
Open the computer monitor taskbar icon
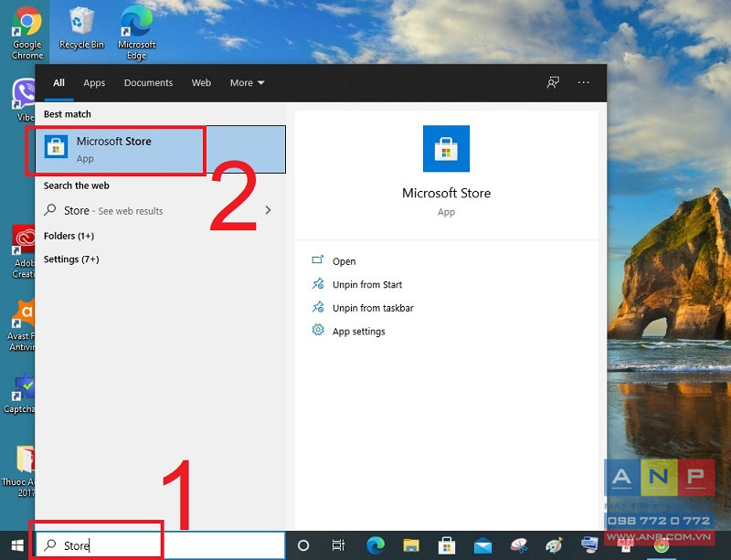(589, 545)
